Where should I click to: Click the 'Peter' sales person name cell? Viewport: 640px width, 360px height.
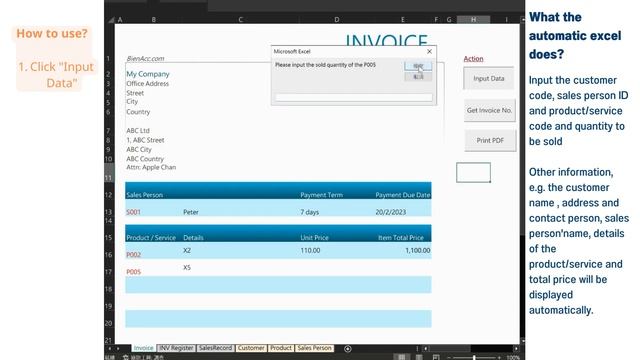pyautogui.click(x=191, y=212)
